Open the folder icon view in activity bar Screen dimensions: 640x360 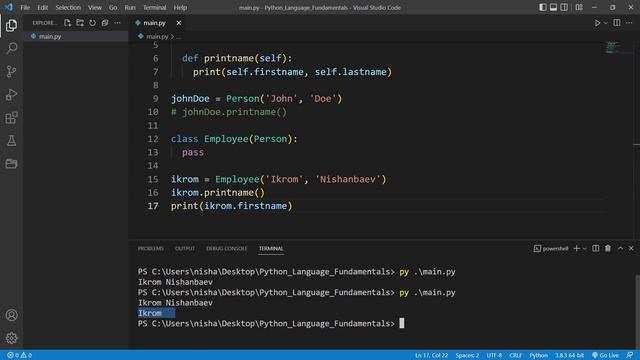[11, 164]
